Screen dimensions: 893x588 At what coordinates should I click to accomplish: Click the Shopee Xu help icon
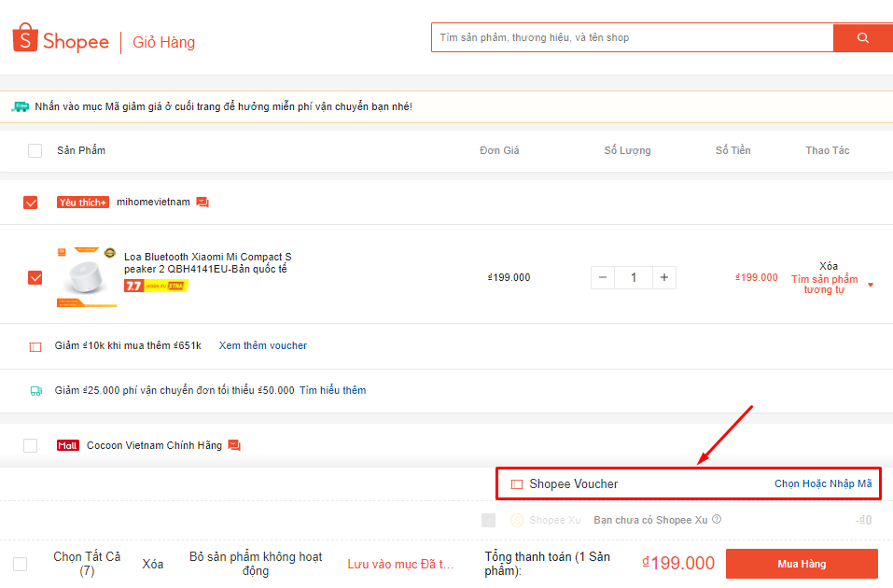[x=717, y=520]
